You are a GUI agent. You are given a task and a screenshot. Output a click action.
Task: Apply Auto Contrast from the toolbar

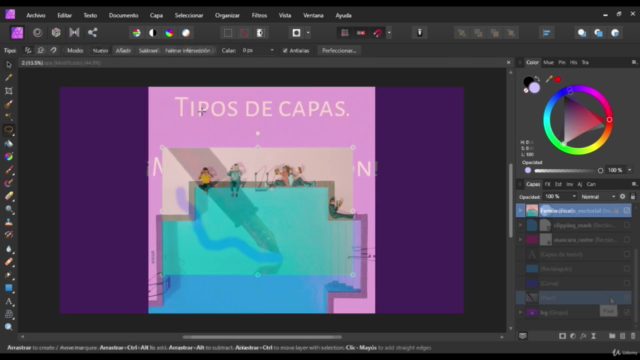coord(153,33)
